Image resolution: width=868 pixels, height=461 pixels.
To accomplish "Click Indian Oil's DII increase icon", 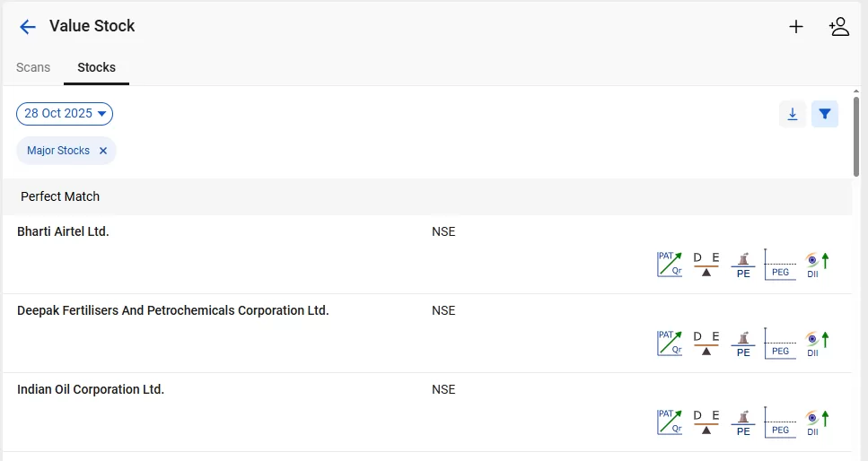I will click(817, 422).
